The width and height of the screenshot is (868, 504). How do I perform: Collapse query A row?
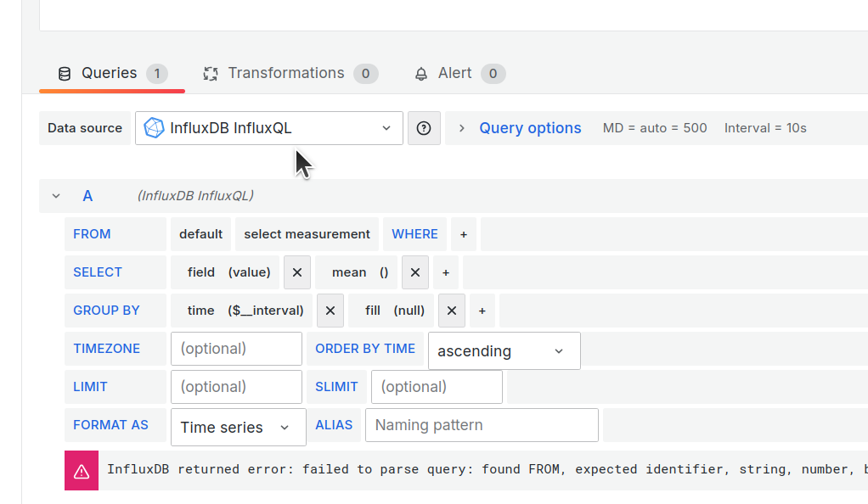point(56,196)
